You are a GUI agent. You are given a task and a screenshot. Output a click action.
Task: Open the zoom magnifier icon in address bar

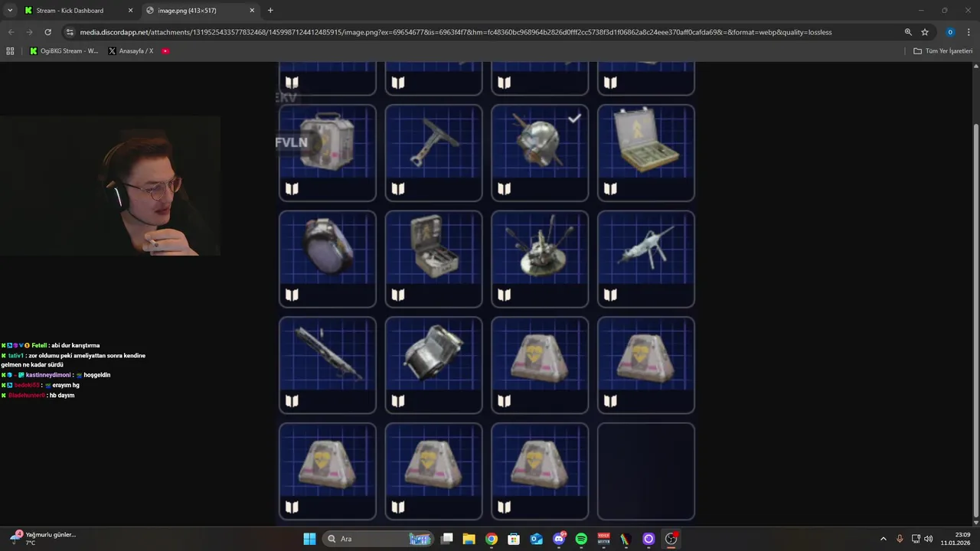(908, 32)
